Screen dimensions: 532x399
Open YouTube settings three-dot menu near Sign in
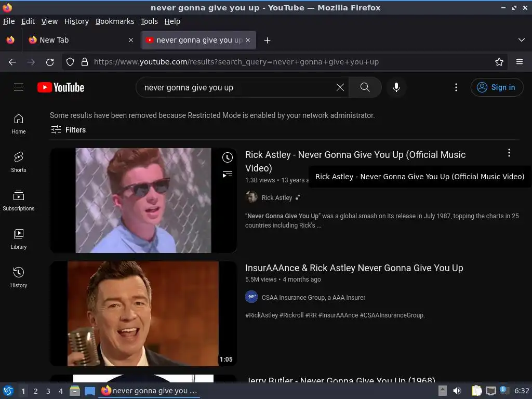456,87
